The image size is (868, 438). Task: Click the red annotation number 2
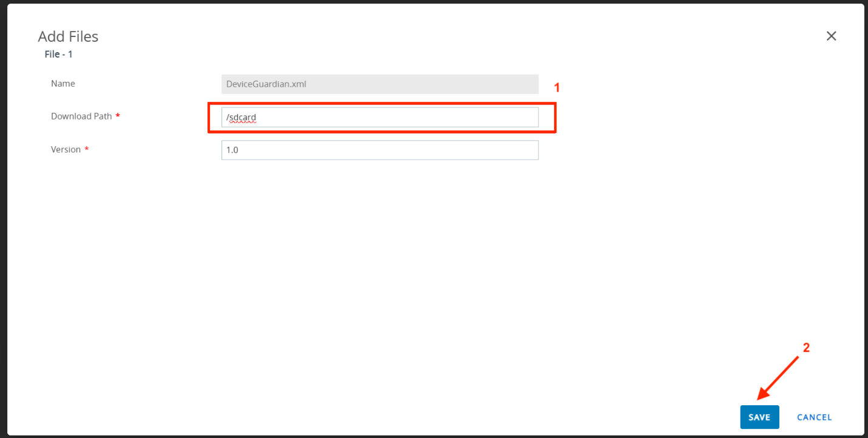(x=806, y=348)
